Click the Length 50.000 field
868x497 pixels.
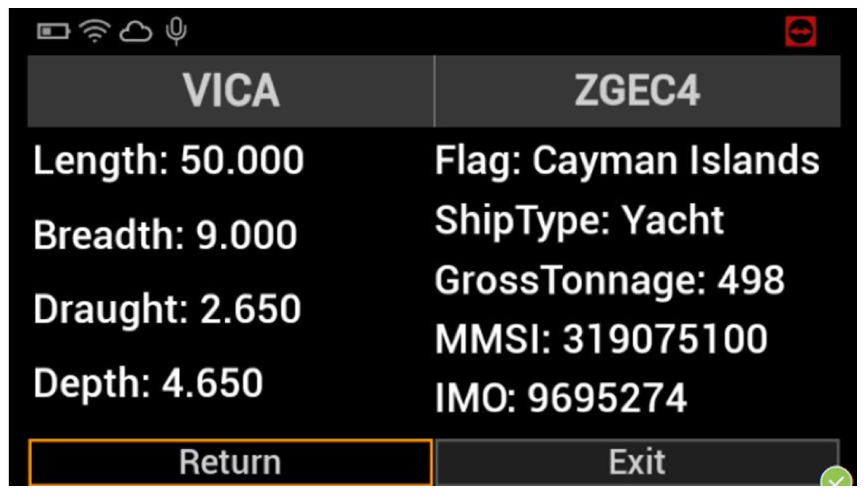(169, 160)
